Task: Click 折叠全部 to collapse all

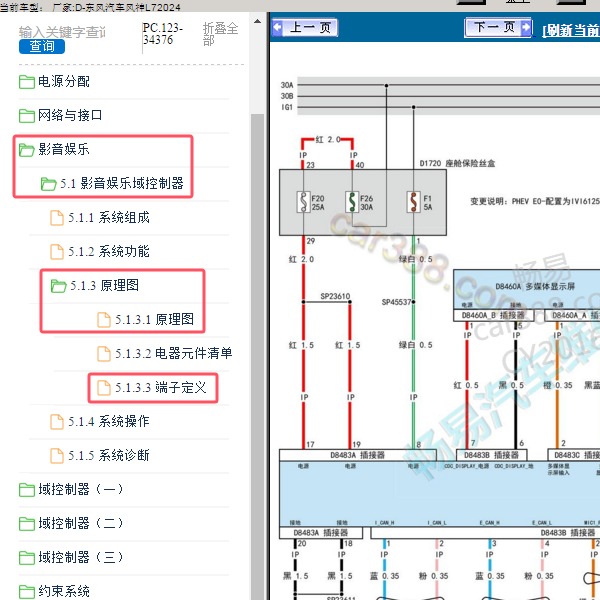Action: [220, 34]
